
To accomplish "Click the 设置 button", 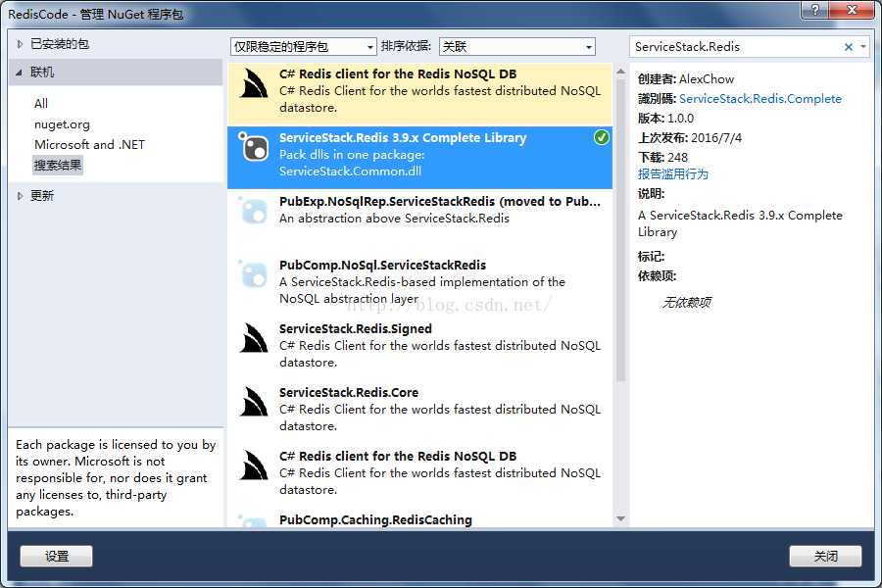I will click(56, 557).
